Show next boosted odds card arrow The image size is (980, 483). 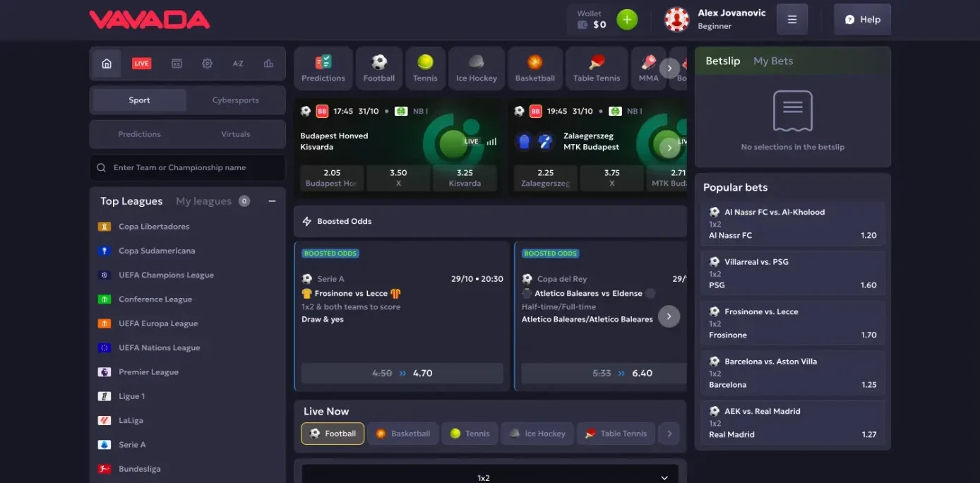coord(669,316)
